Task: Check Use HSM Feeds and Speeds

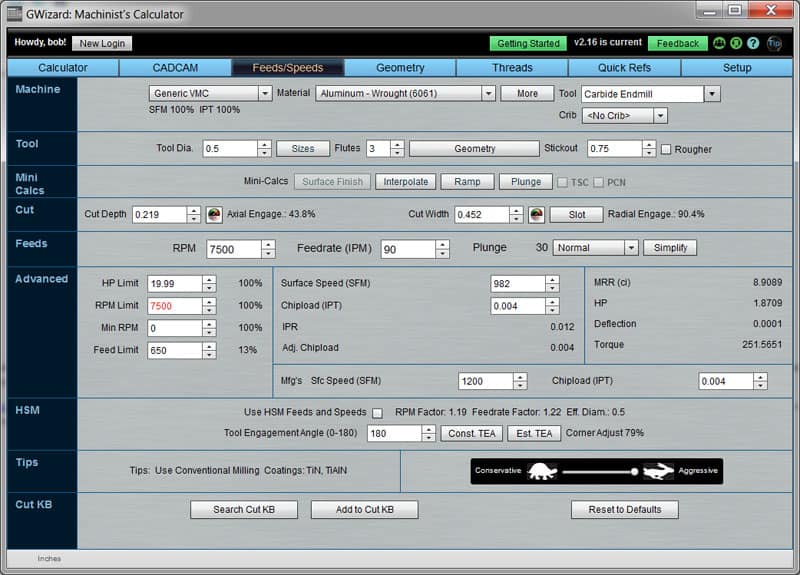Action: tap(377, 413)
